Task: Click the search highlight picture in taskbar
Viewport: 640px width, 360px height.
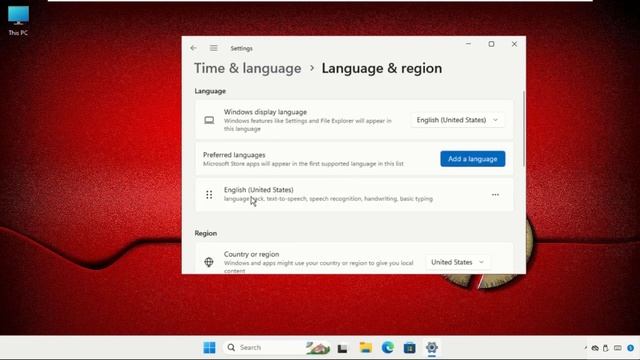Action: pyautogui.click(x=318, y=348)
